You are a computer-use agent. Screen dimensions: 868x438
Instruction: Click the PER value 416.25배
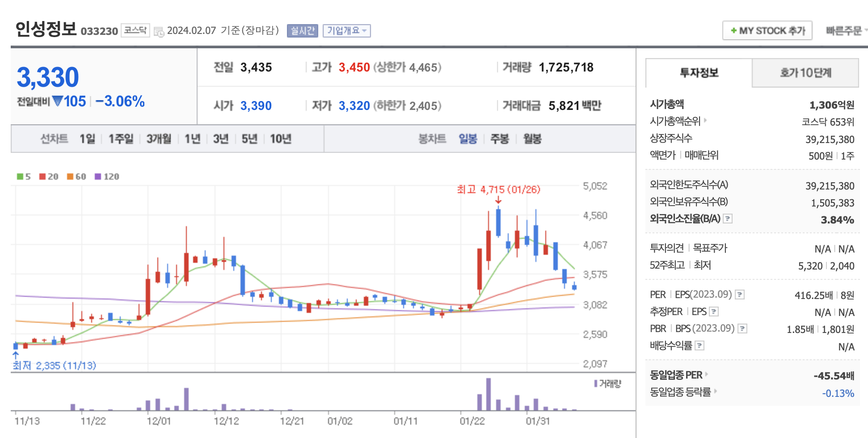pyautogui.click(x=813, y=295)
